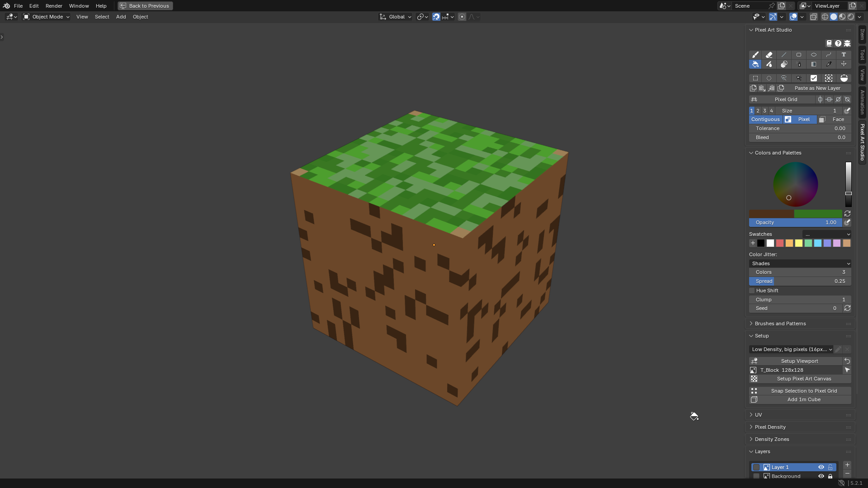Switch to the Animation sidebar tab
868x488 pixels.
[863, 102]
